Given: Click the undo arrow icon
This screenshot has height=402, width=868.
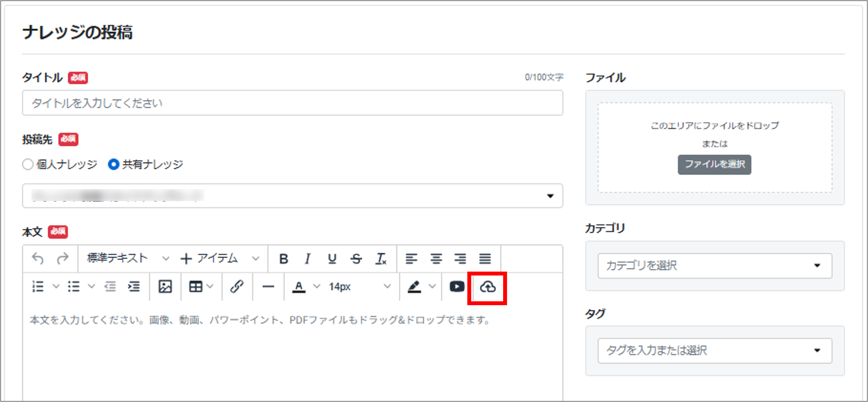Looking at the screenshot, I should (x=38, y=259).
